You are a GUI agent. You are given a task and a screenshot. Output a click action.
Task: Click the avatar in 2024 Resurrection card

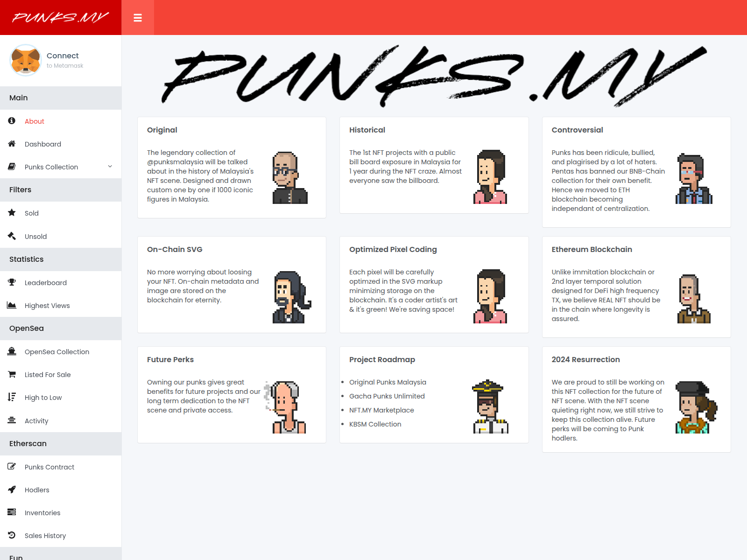point(697,407)
